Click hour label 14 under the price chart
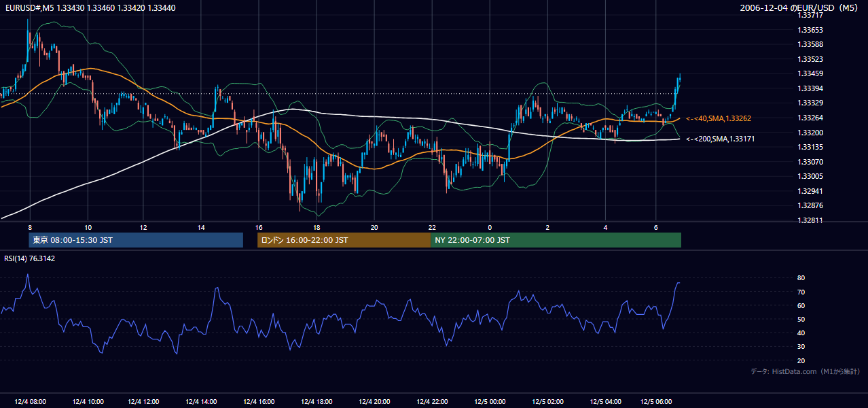Screen dimensions: 868x408 pos(201,226)
